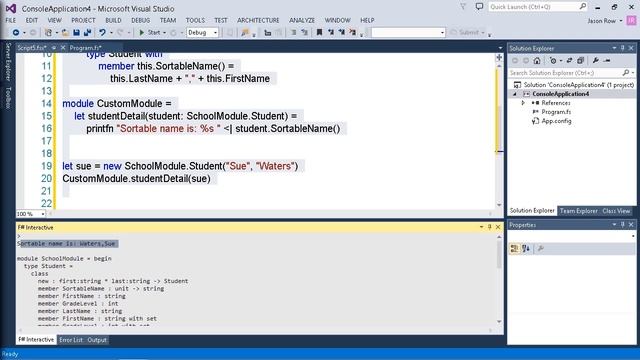Open the DEBUG menu
Viewport: 640px width, 360px height.
[x=140, y=20]
